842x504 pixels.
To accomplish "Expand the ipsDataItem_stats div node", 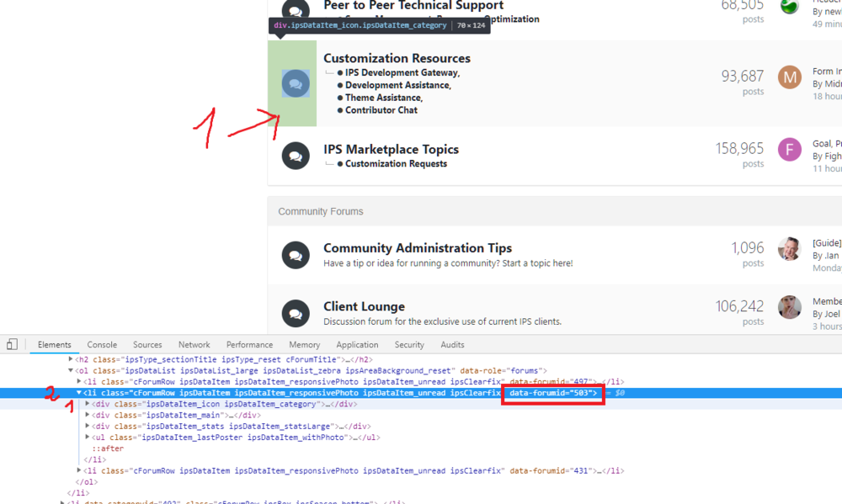I will pos(88,427).
